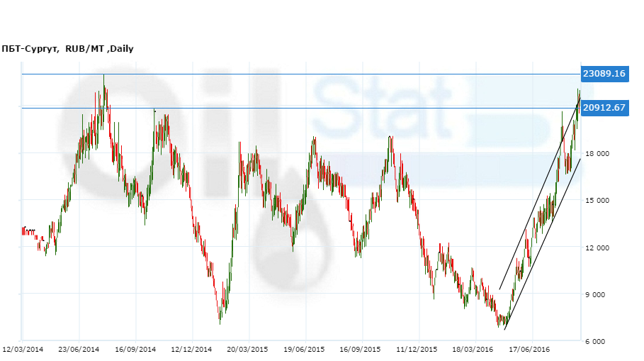Viewport: 644px width, 361px height.
Task: Select the 16/09/2014 date on the axis
Action: pyautogui.click(x=135, y=350)
